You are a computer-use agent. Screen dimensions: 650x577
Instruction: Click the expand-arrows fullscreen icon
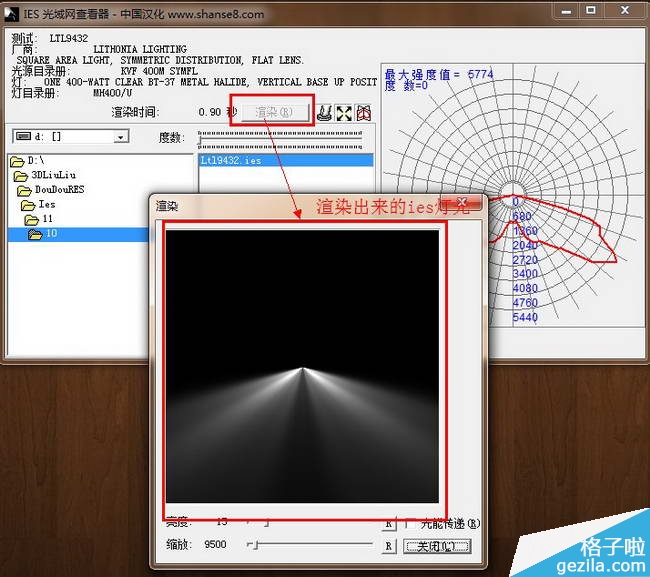(344, 113)
